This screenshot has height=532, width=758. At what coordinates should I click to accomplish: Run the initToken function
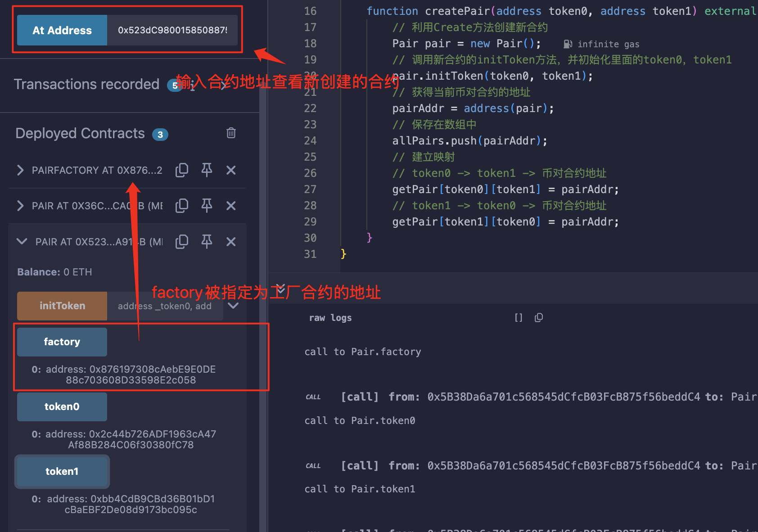pos(62,306)
